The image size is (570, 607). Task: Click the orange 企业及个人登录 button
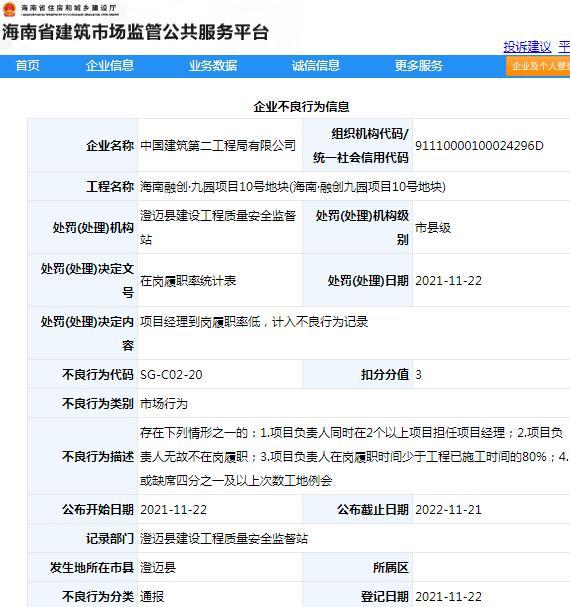click(538, 66)
